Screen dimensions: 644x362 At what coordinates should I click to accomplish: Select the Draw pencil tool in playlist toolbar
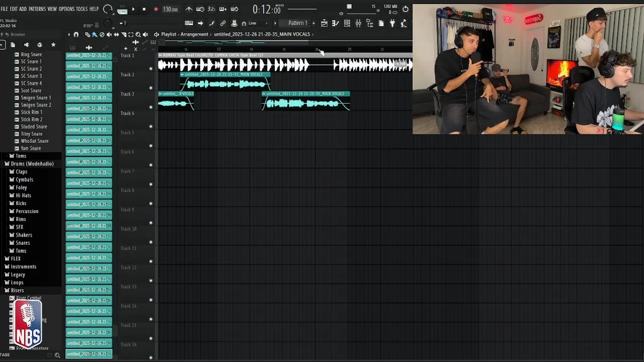coord(88,34)
